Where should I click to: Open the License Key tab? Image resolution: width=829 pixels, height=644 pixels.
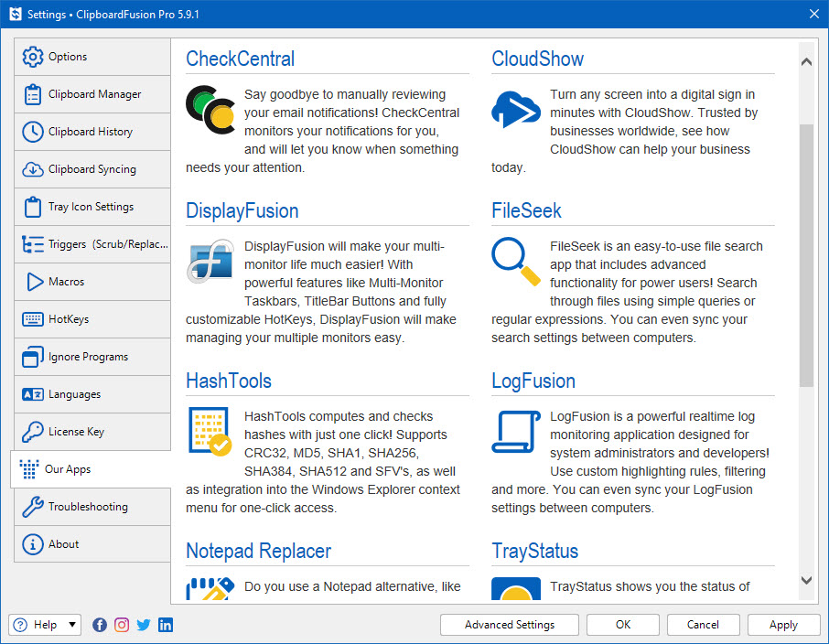click(92, 432)
